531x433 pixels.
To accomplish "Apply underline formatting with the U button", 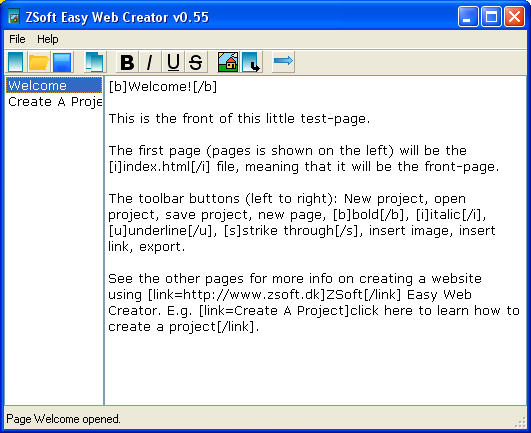I will tap(173, 62).
